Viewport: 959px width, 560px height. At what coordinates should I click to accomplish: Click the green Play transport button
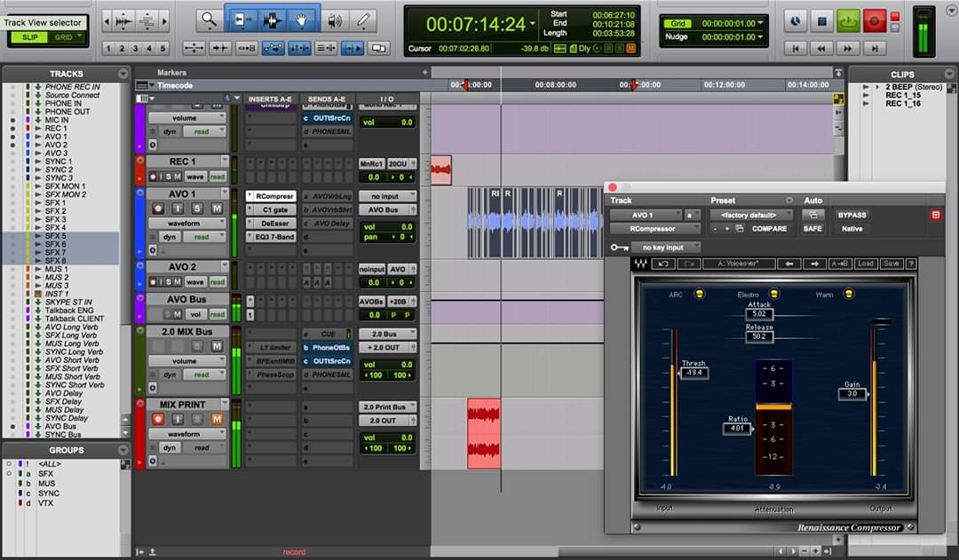coord(848,22)
